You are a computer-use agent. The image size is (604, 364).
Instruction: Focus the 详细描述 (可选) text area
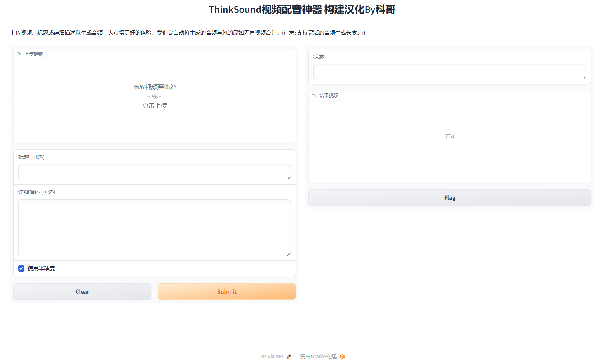click(x=155, y=228)
